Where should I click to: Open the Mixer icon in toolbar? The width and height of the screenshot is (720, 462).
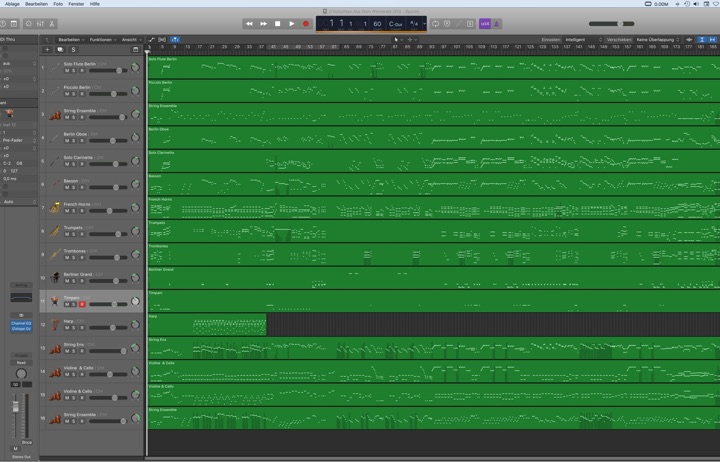(x=40, y=23)
